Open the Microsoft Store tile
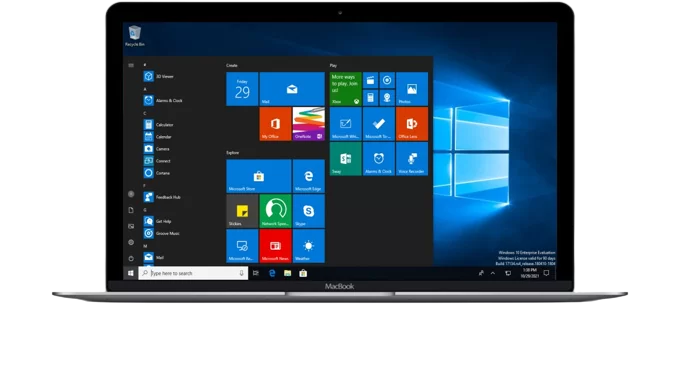The height and width of the screenshot is (367, 680). click(258, 176)
